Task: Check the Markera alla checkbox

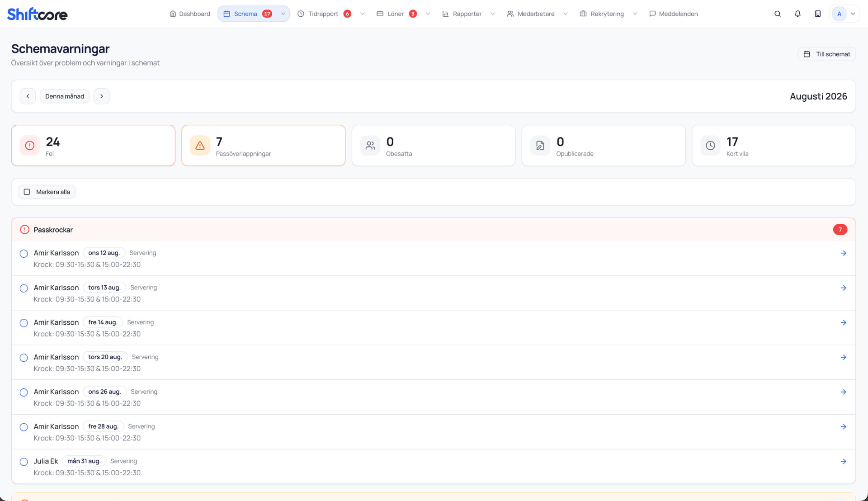Action: tap(27, 192)
